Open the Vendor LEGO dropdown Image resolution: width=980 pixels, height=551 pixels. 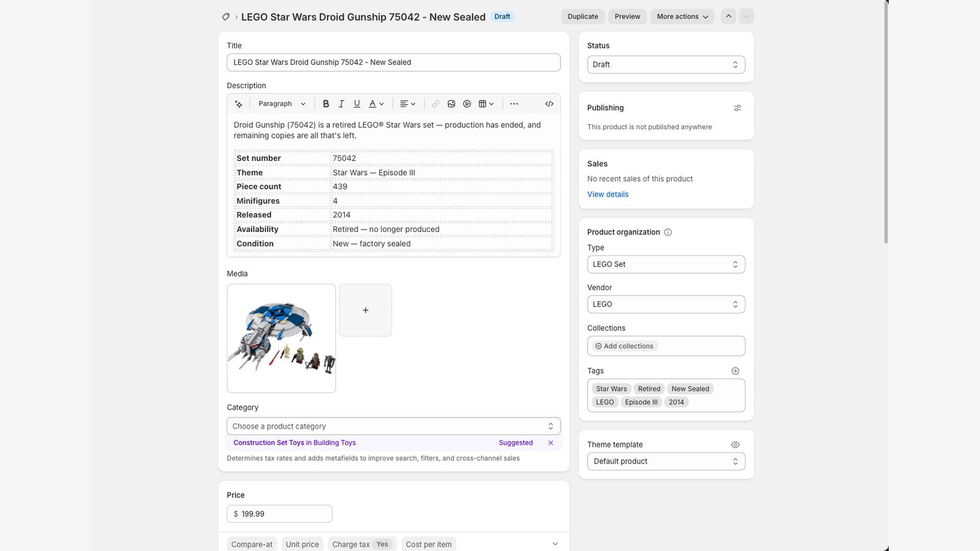click(666, 304)
